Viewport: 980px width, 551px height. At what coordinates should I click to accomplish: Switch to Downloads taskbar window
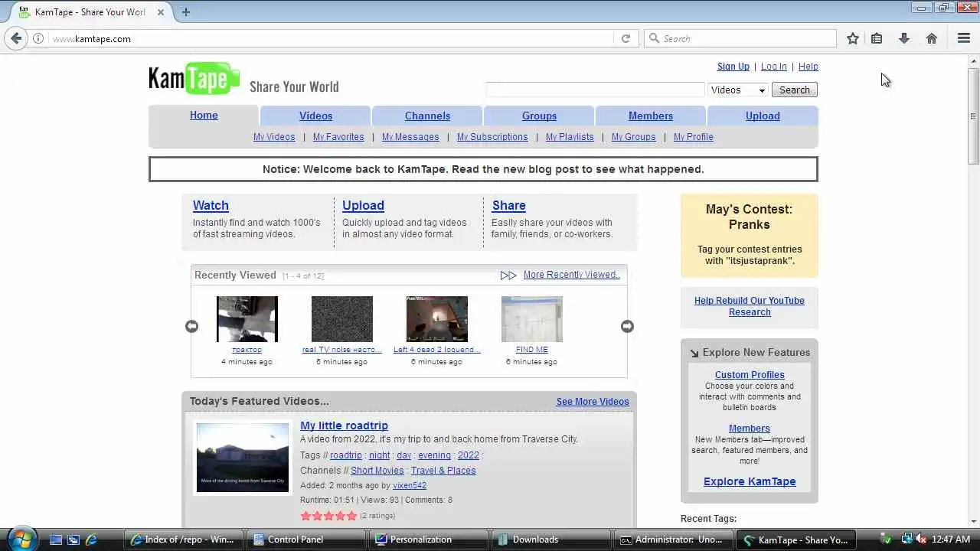coord(551,540)
